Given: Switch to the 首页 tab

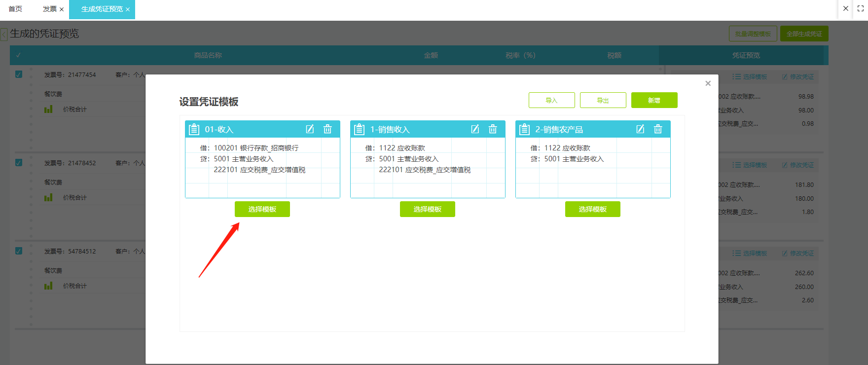Looking at the screenshot, I should (15, 9).
